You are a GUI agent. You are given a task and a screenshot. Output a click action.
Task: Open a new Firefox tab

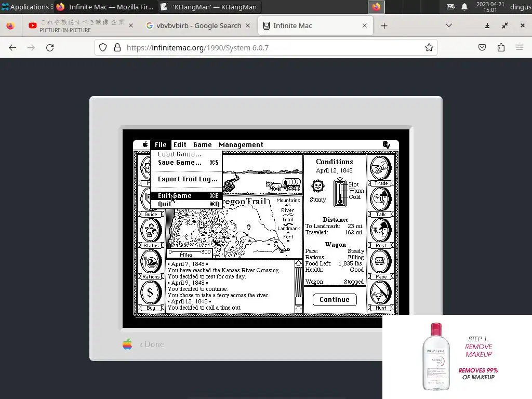384,26
